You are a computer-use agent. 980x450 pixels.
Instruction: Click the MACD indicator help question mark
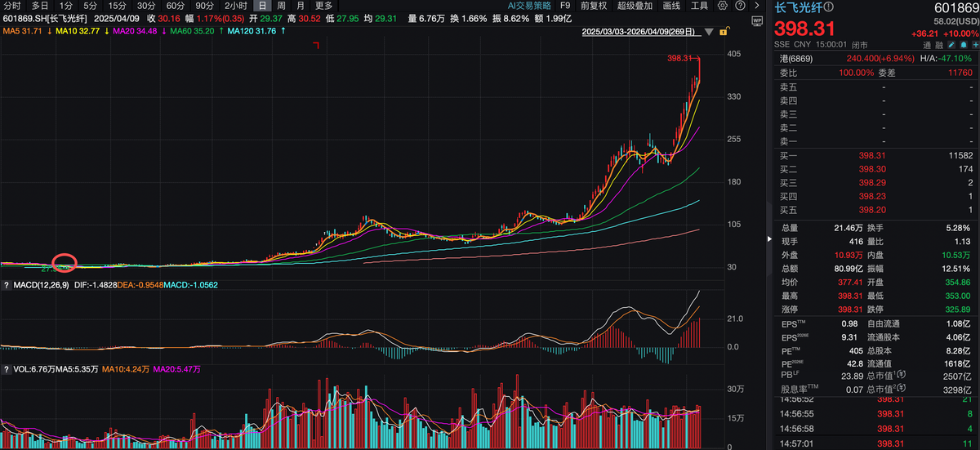[6, 285]
